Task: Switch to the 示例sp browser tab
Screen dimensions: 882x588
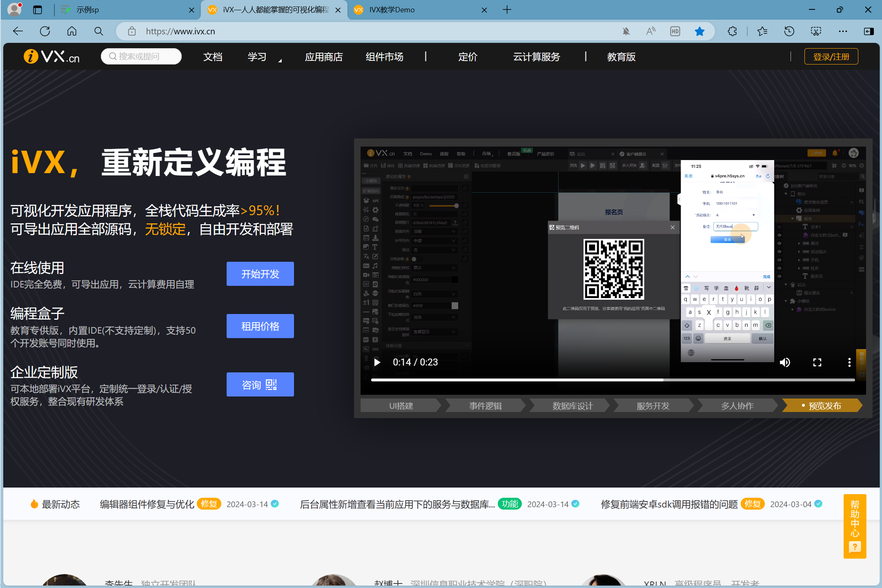Action: (x=127, y=10)
